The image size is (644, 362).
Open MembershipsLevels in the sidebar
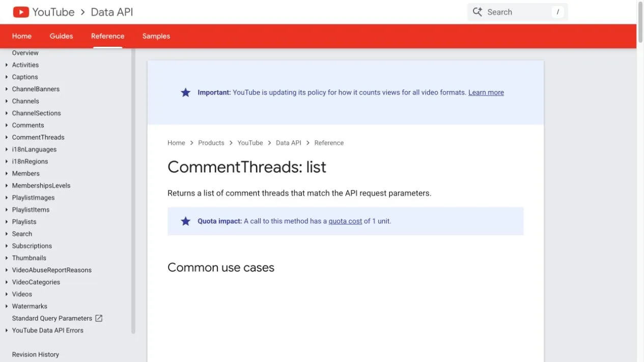click(x=41, y=186)
